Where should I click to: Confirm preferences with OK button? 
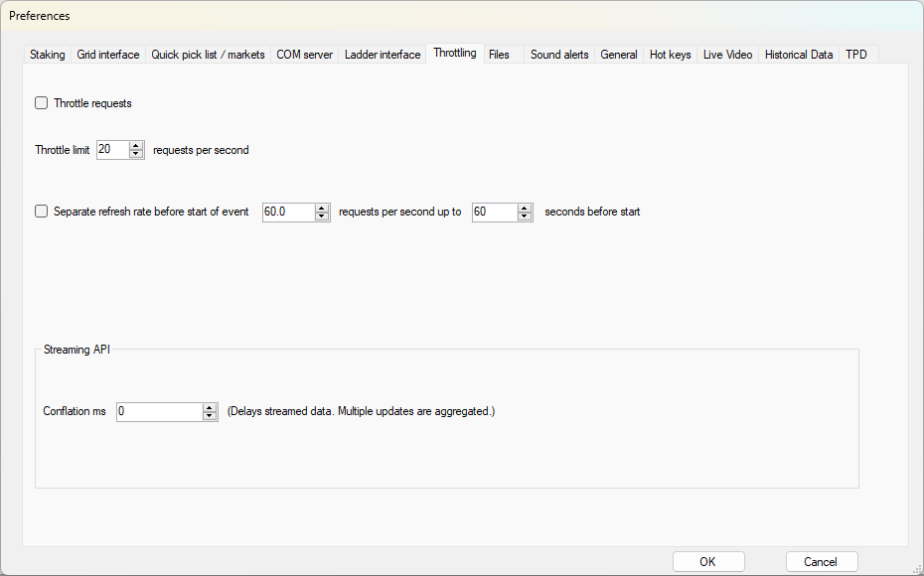(708, 562)
